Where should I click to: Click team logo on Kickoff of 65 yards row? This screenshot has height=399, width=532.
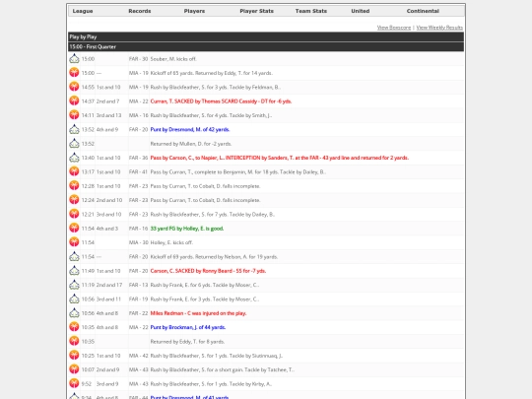click(74, 73)
